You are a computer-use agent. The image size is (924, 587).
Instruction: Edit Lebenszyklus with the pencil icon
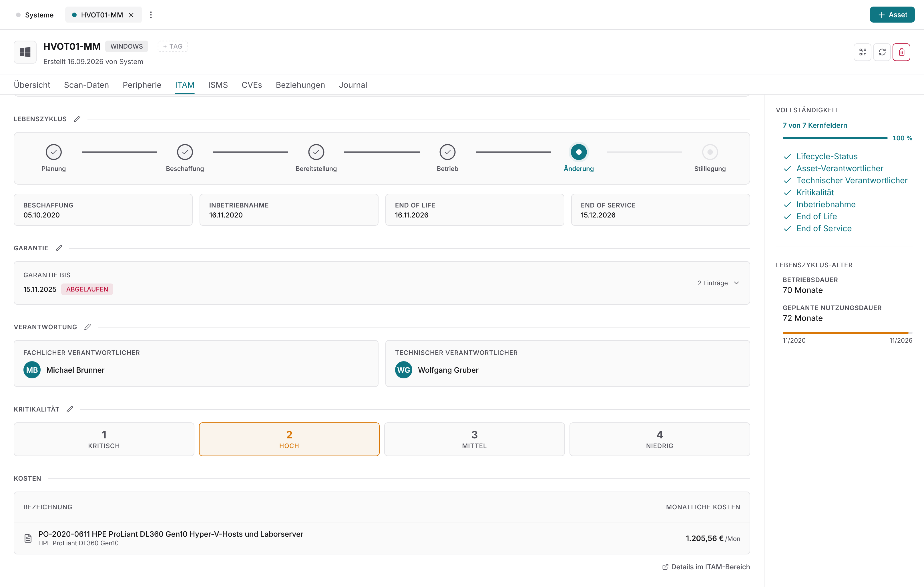[77, 119]
